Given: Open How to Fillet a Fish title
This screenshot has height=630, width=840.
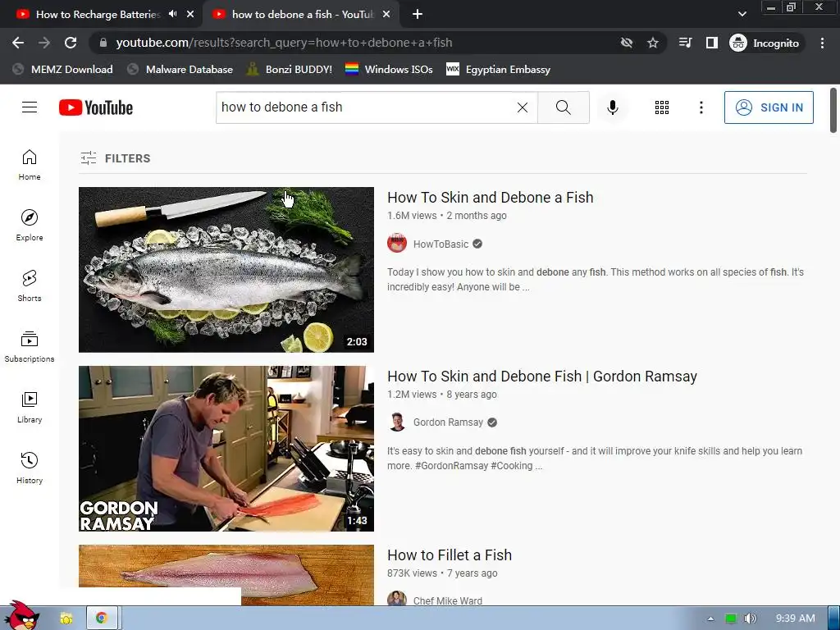Looking at the screenshot, I should click(450, 555).
